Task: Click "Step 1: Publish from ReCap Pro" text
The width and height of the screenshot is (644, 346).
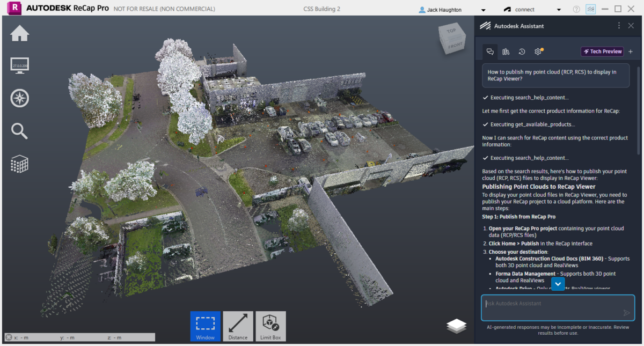Action: coord(519,217)
